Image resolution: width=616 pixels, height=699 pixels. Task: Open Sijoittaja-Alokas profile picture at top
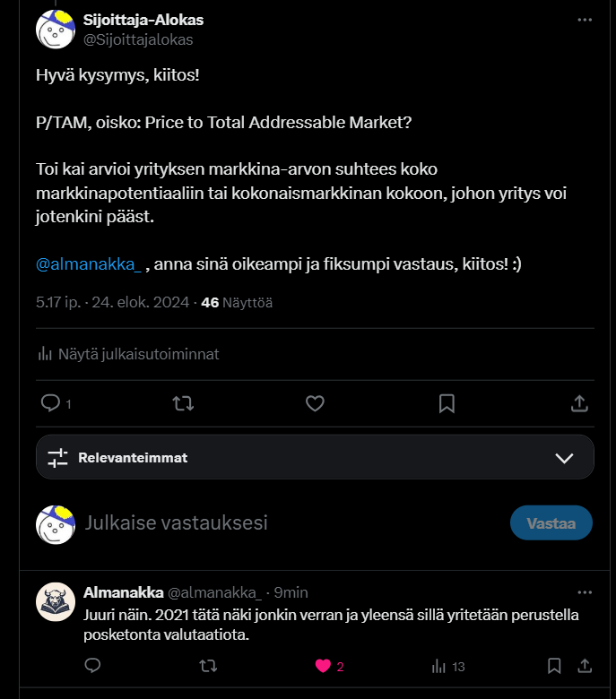[55, 30]
